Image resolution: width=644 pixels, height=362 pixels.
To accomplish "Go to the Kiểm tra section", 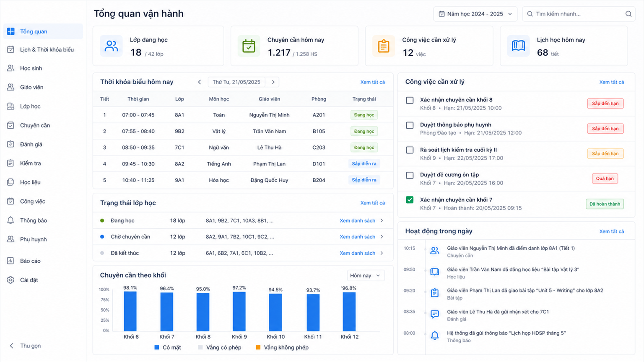I will 43,163.
